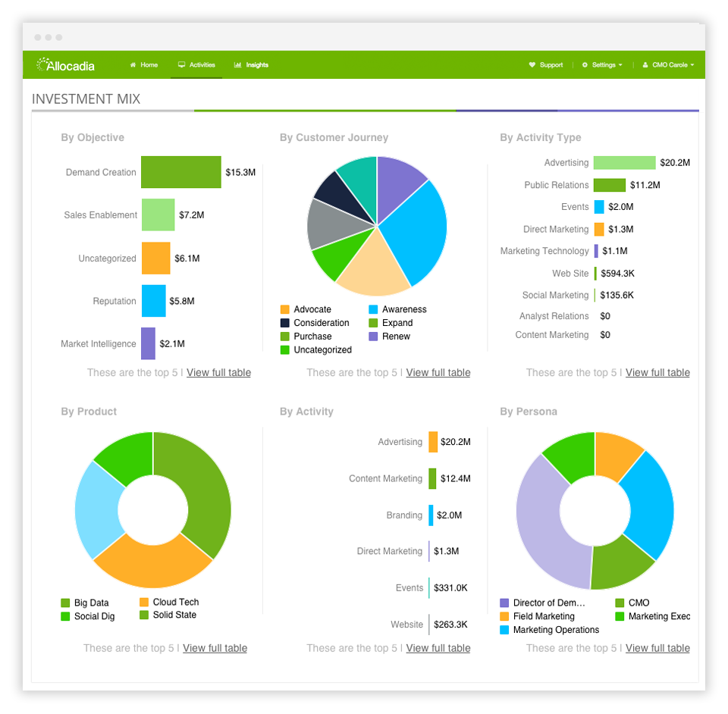Open View full table under By Persona
Image resolution: width=728 pixels, height=714 pixels.
point(657,648)
